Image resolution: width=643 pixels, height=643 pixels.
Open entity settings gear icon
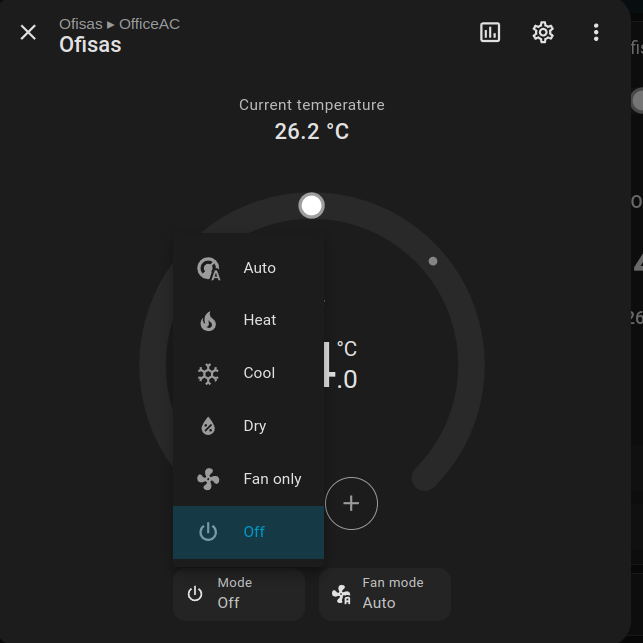tap(543, 32)
